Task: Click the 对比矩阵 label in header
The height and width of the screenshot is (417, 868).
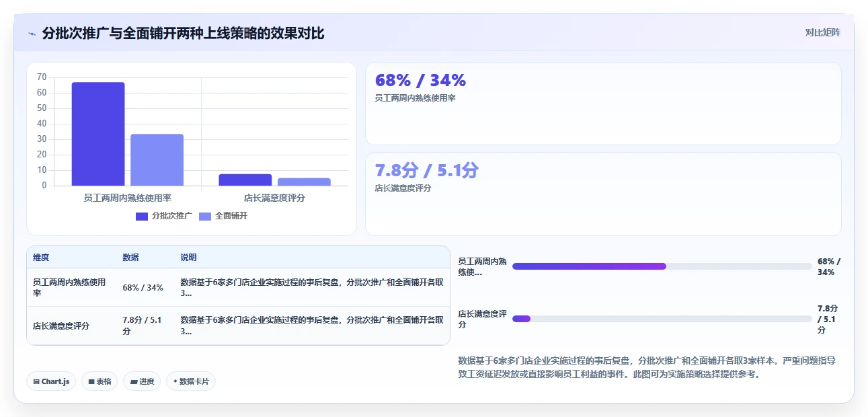Action: [823, 32]
